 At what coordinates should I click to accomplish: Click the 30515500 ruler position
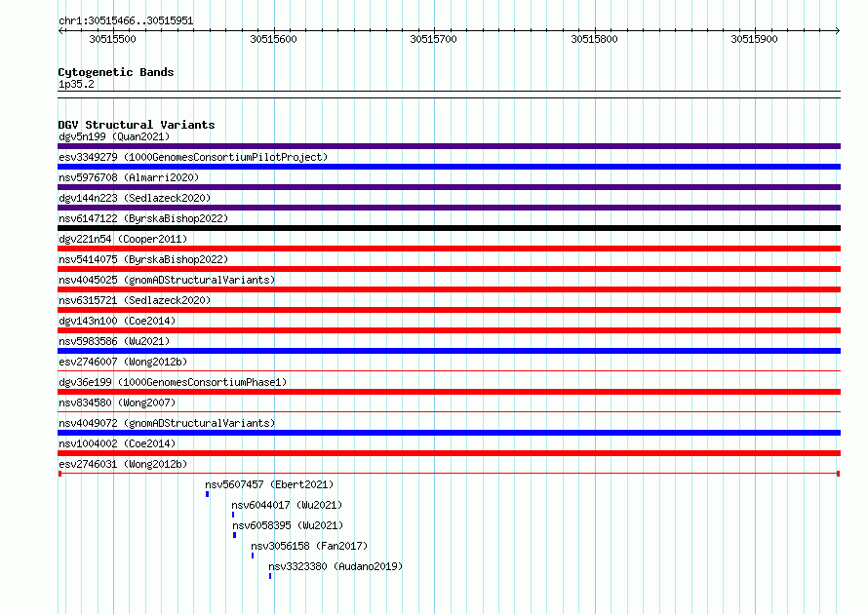[x=112, y=39]
